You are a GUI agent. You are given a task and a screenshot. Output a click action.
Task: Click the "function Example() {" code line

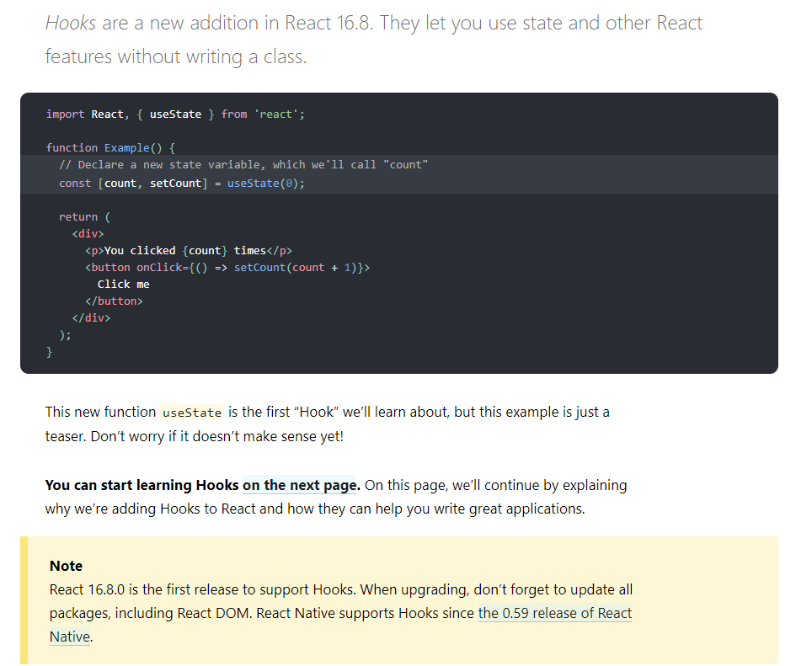(x=111, y=147)
